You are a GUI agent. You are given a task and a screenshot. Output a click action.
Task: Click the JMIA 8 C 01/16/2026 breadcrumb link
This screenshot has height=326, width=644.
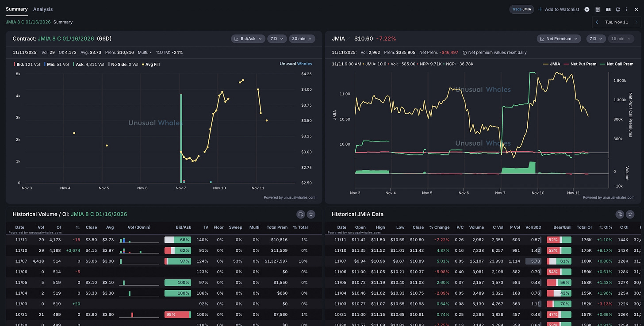click(28, 22)
